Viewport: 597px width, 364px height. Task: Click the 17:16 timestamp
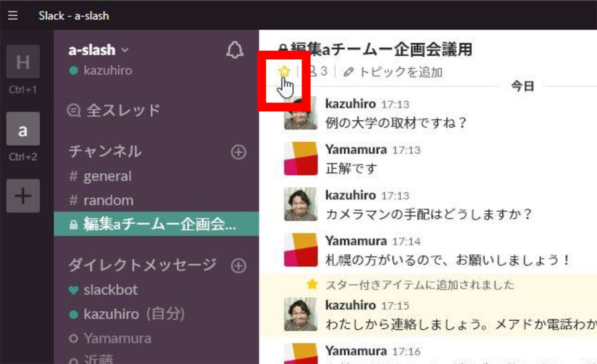407,352
